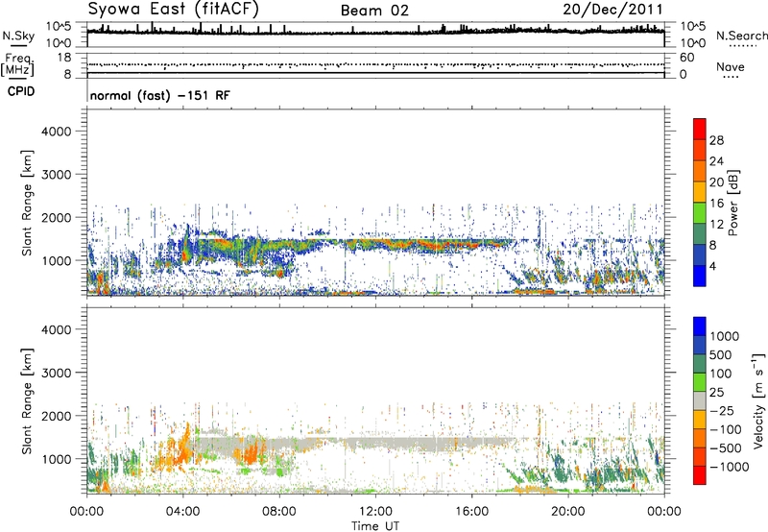Click the 16:00 time axis label

pos(471,512)
